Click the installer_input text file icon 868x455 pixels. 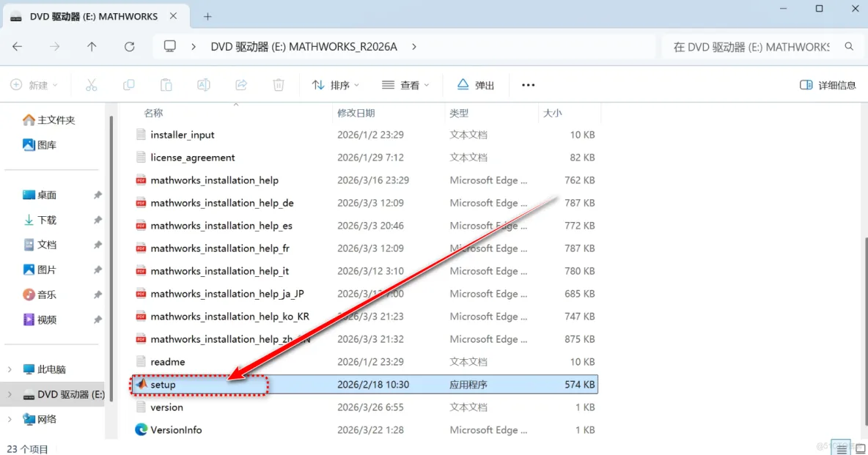tap(141, 135)
